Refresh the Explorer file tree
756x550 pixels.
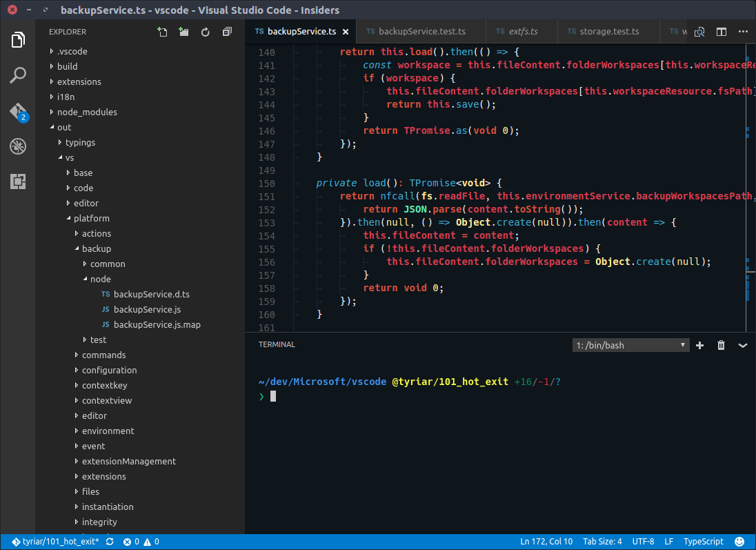(x=205, y=32)
